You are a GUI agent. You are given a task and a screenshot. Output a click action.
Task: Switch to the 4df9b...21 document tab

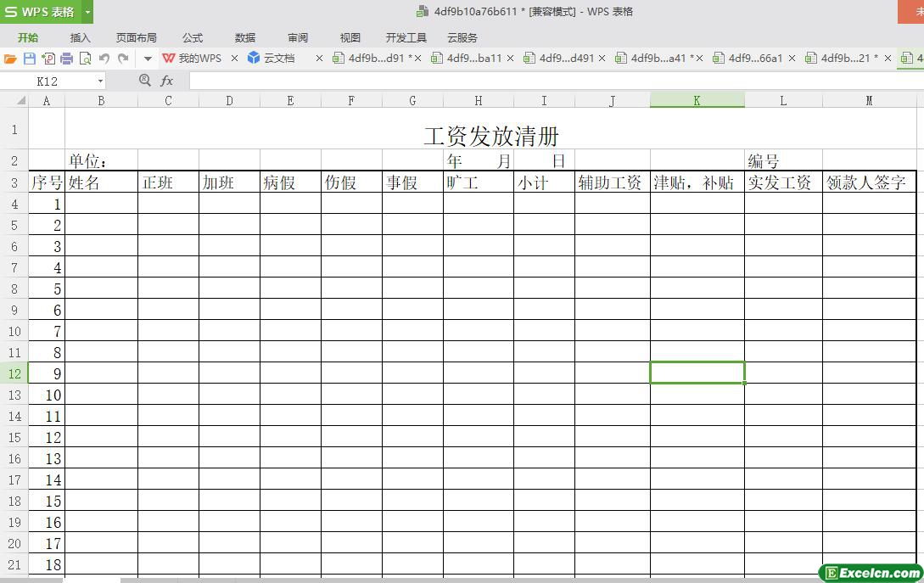pyautogui.click(x=842, y=58)
